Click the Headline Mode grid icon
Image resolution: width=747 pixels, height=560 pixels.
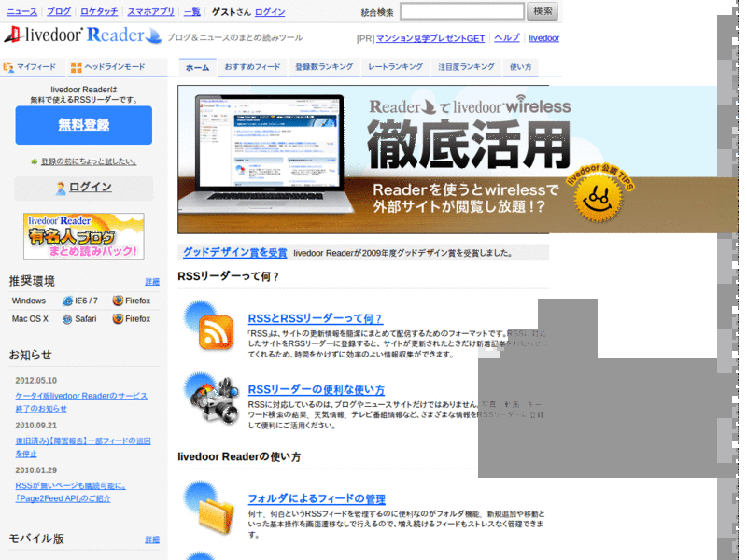(76, 67)
